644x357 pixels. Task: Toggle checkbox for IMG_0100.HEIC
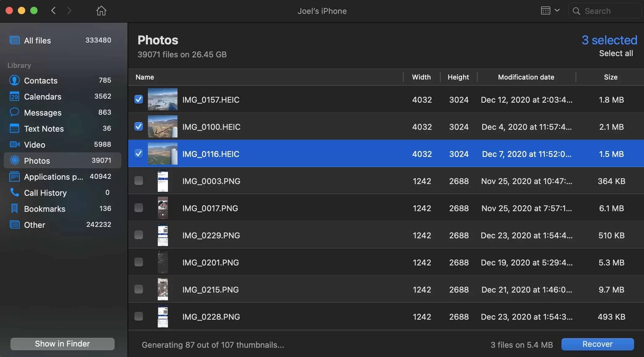coord(138,126)
